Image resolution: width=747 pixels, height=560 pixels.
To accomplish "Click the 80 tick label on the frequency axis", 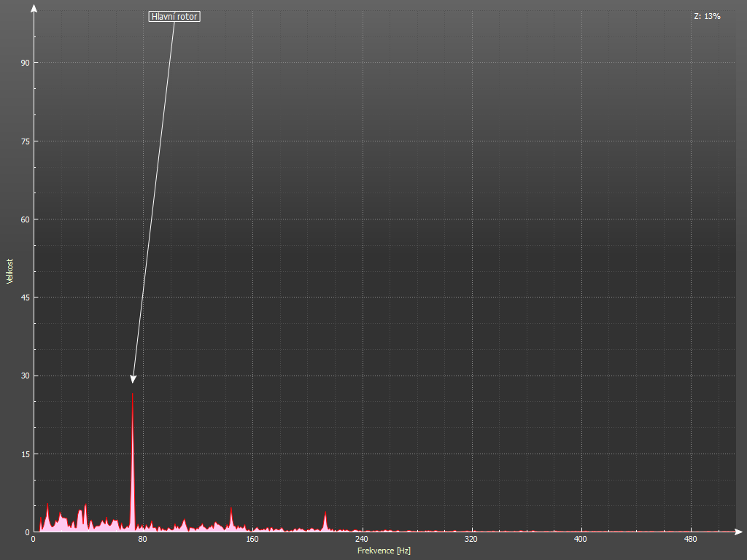I will (x=143, y=540).
